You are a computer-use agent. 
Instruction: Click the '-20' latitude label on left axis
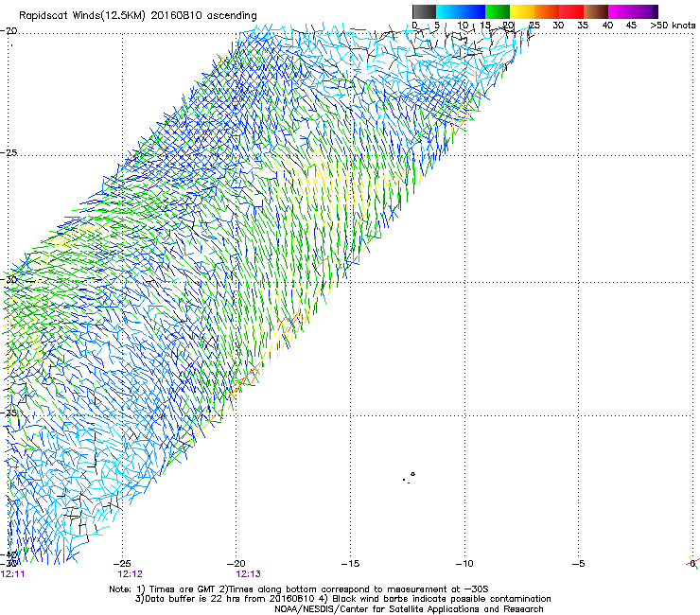coord(9,31)
